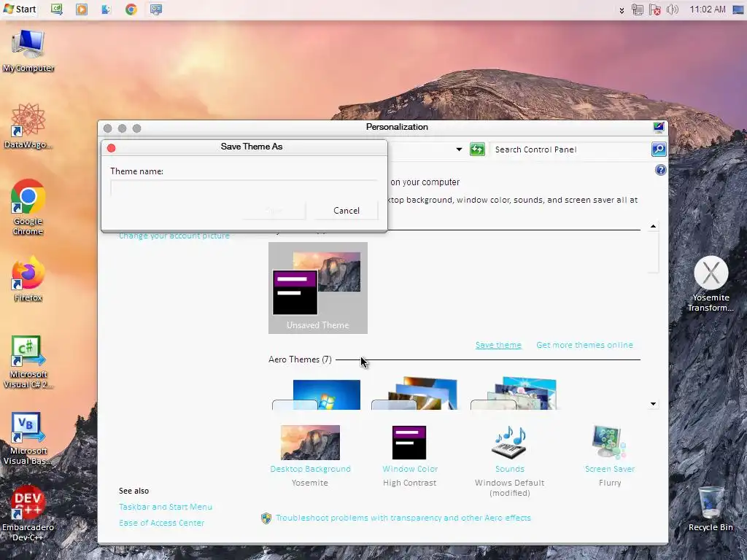Open the Action Center flag icon

coord(655,9)
